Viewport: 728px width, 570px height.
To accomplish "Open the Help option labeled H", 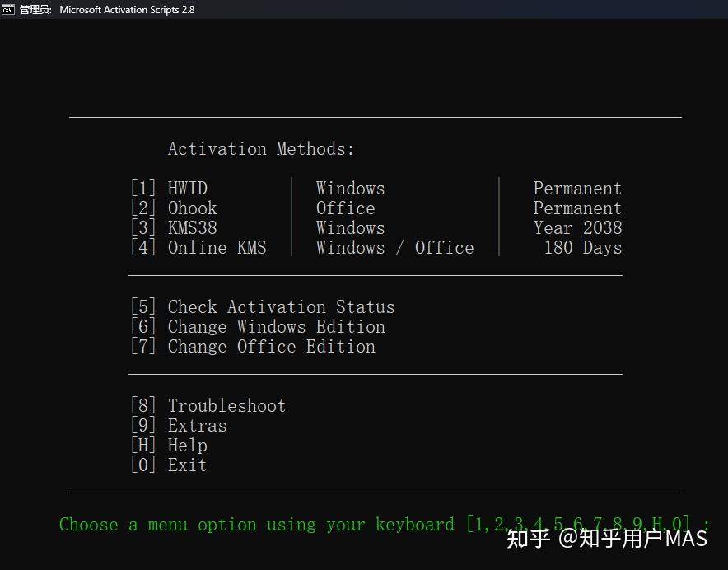I will click(187, 445).
